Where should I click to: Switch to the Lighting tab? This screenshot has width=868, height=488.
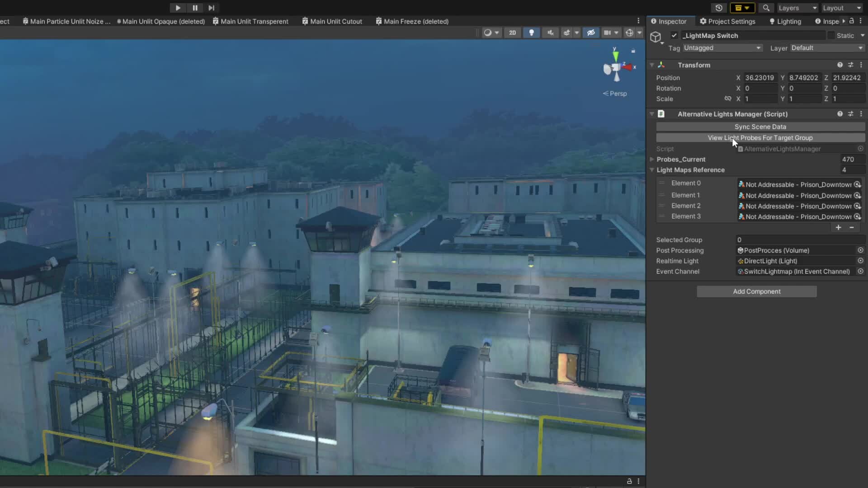[x=785, y=21]
